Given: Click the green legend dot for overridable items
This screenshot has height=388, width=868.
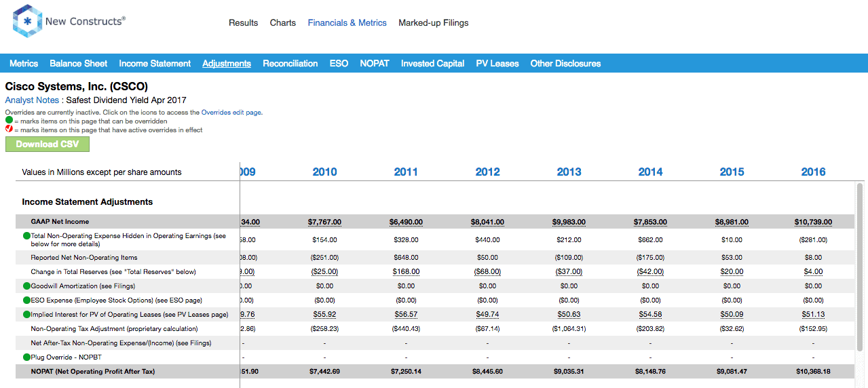Looking at the screenshot, I should [x=9, y=121].
